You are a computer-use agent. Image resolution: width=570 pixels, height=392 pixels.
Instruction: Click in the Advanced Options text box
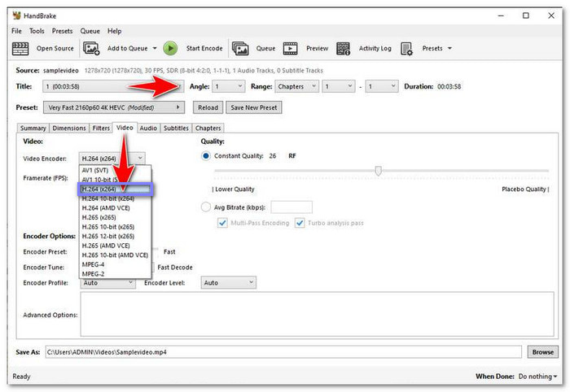click(317, 314)
